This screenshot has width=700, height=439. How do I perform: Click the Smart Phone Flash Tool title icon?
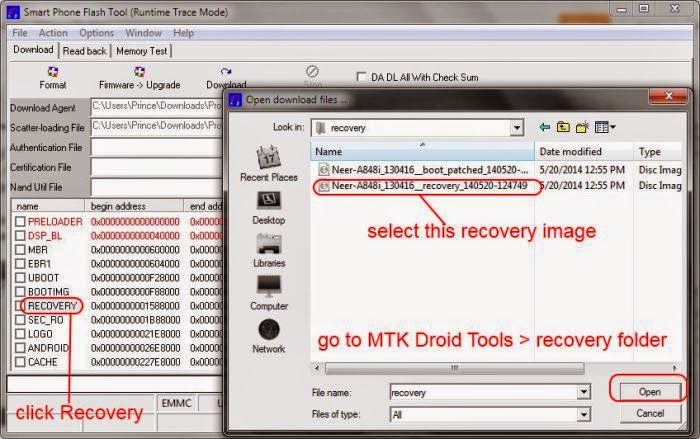coord(13,12)
